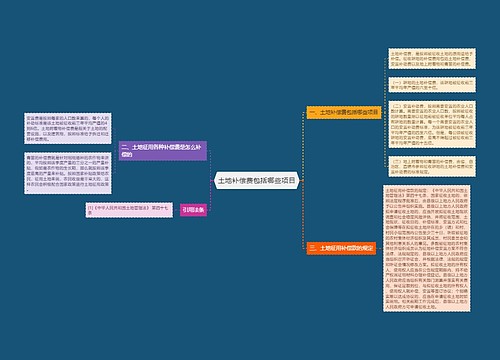The height and width of the screenshot is (360, 500).
Task: Click the pink connector dot left of central node
Action: click(212, 181)
